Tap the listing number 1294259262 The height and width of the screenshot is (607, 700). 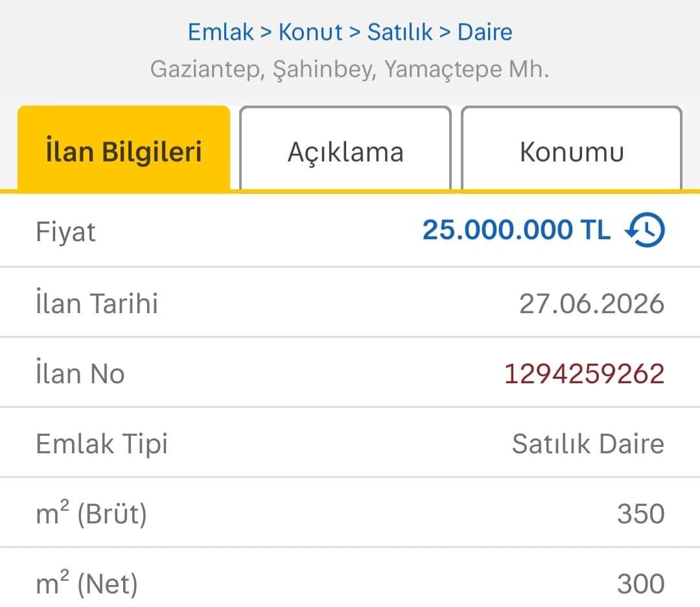[585, 374]
